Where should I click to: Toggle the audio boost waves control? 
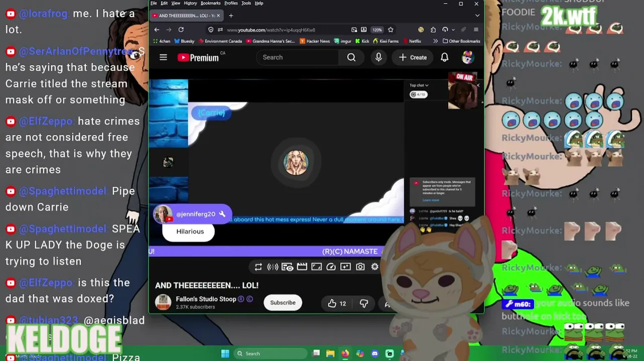coord(273,267)
